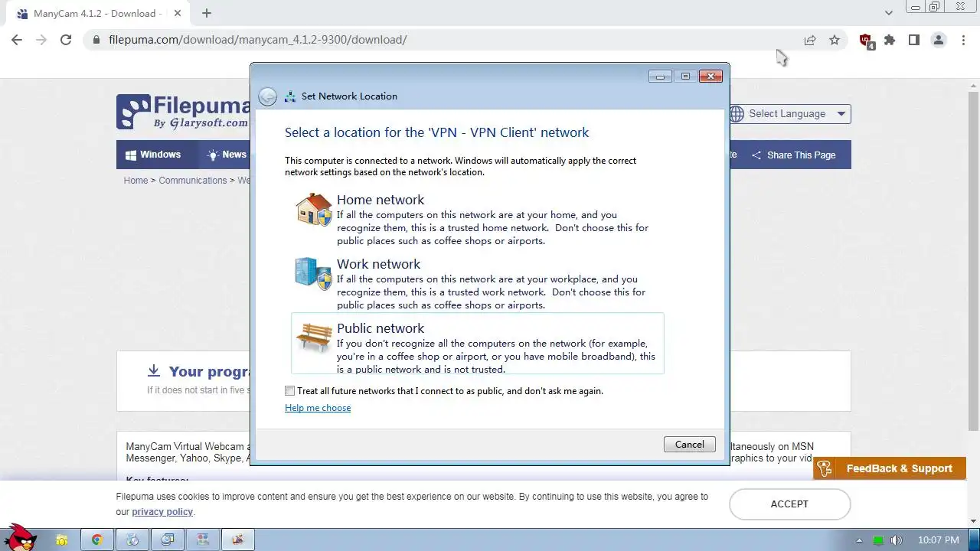Open the FeedBack & Support button
This screenshot has width=980, height=551.
pos(890,468)
